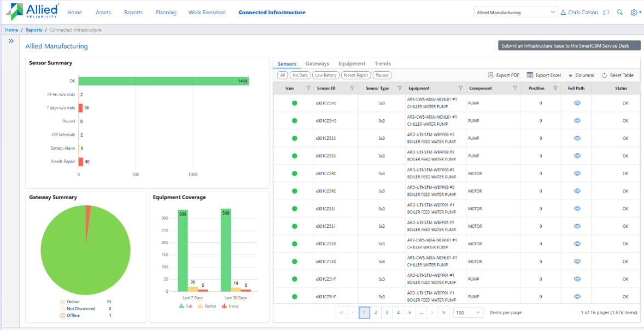
Task: Open the Work Execution navigation menu
Action: tap(207, 13)
